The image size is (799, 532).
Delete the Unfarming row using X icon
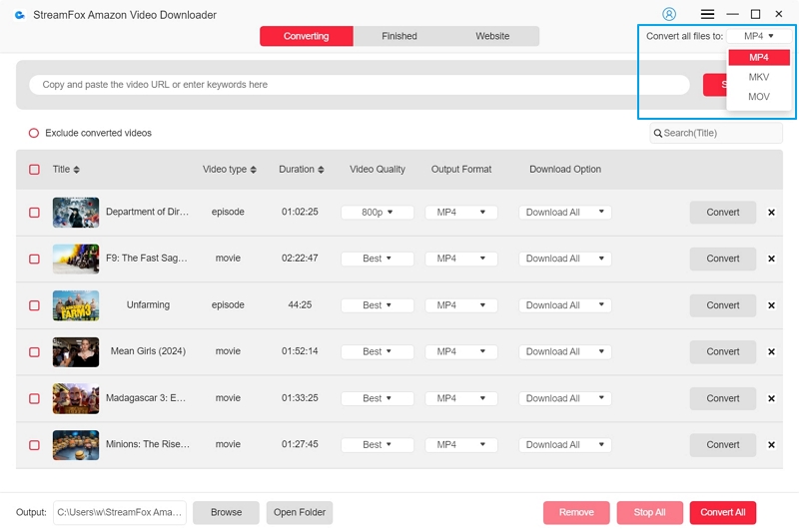click(771, 305)
